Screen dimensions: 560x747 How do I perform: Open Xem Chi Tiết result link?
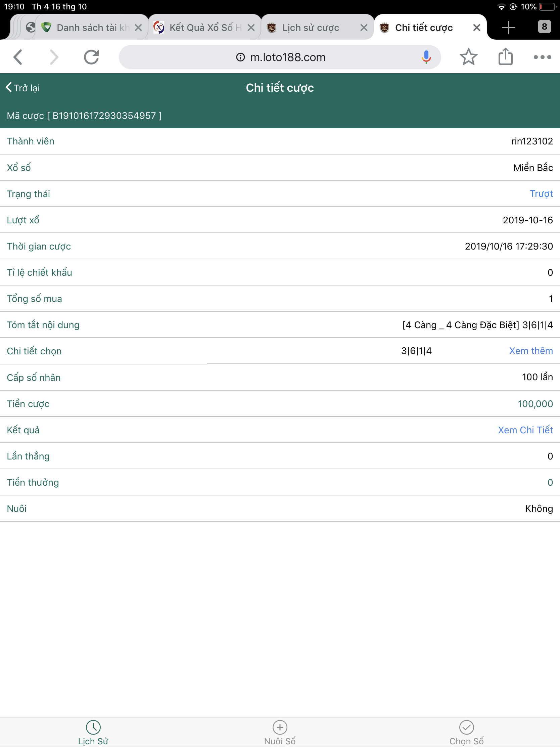point(525,430)
